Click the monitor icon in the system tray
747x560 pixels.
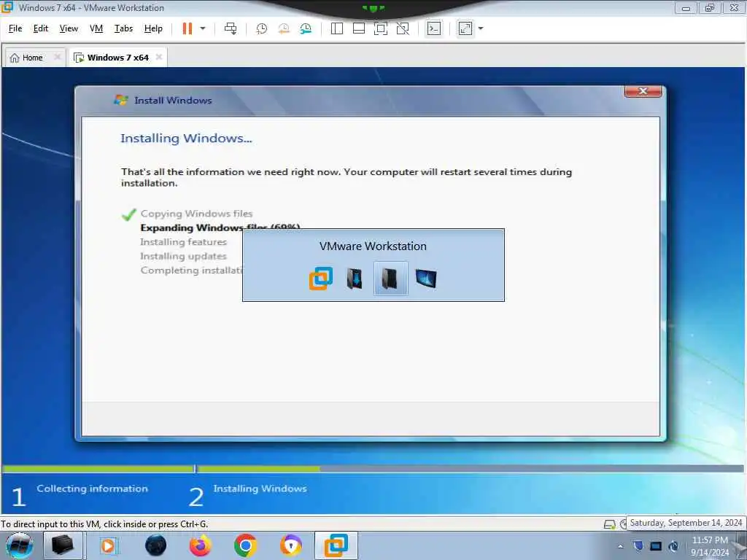[x=656, y=546]
